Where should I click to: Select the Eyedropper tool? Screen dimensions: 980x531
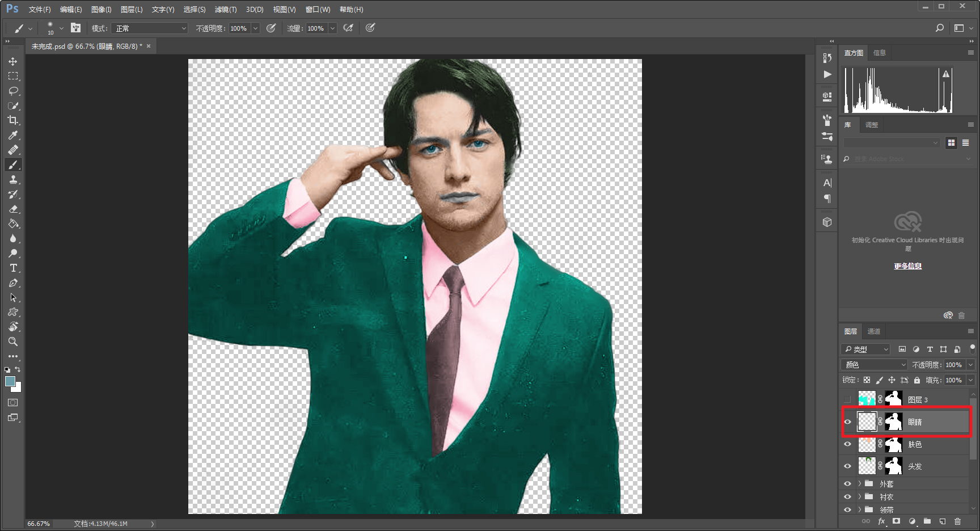click(x=13, y=135)
